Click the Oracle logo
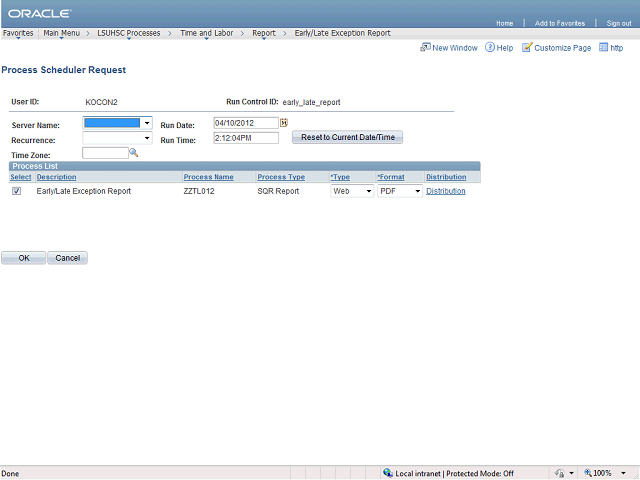The image size is (640, 480). click(40, 13)
